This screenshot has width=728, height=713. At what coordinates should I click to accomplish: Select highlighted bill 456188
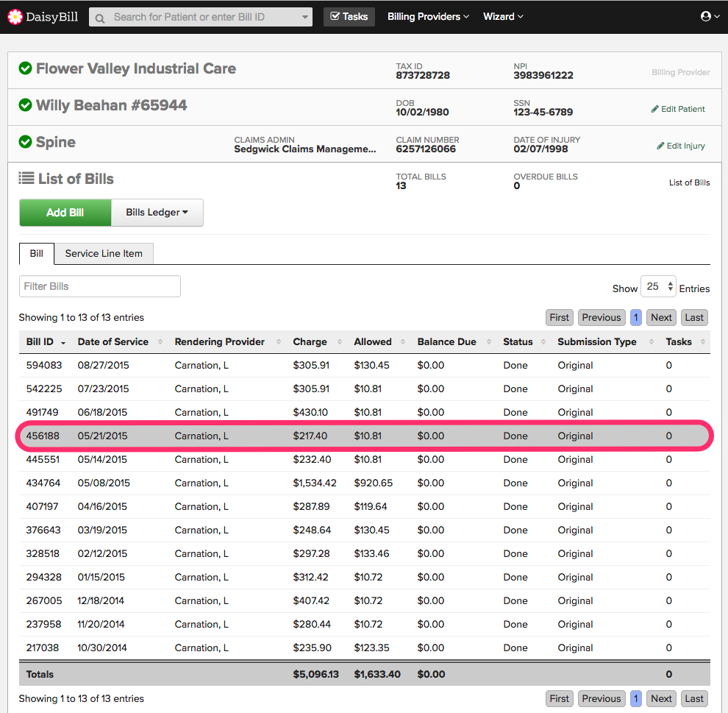(365, 436)
